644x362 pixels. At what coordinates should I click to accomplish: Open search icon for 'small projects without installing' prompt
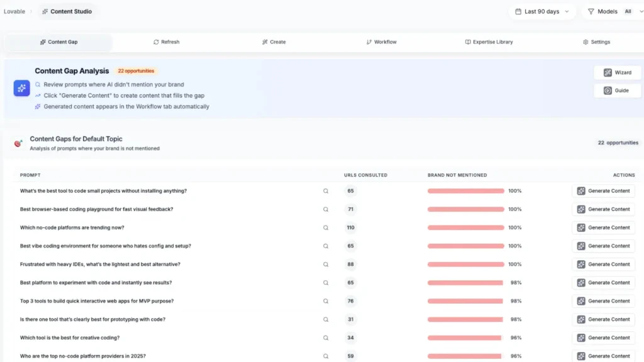point(326,191)
